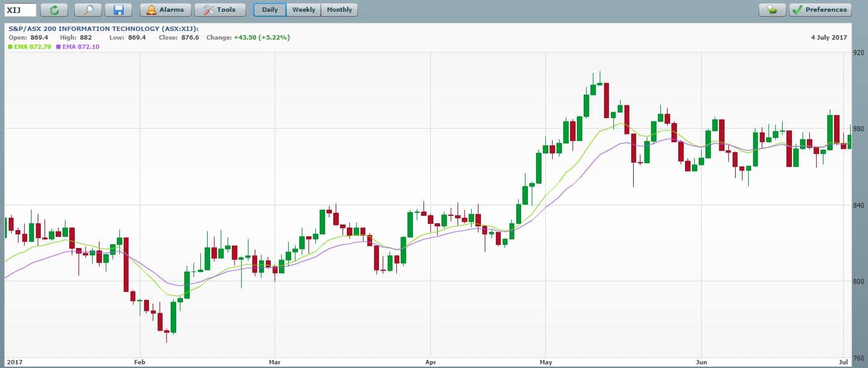This screenshot has height=368, width=868.
Task: Click the 4 July 2017 date label
Action: point(828,38)
